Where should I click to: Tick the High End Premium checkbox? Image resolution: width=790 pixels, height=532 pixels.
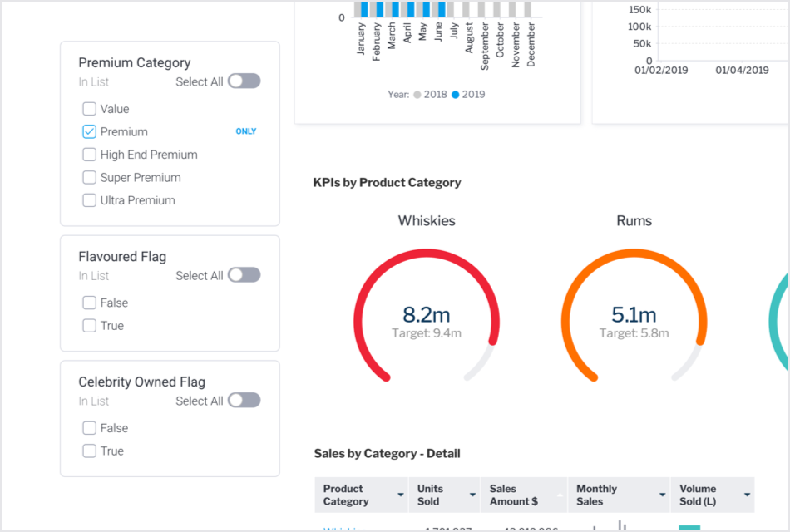(89, 155)
